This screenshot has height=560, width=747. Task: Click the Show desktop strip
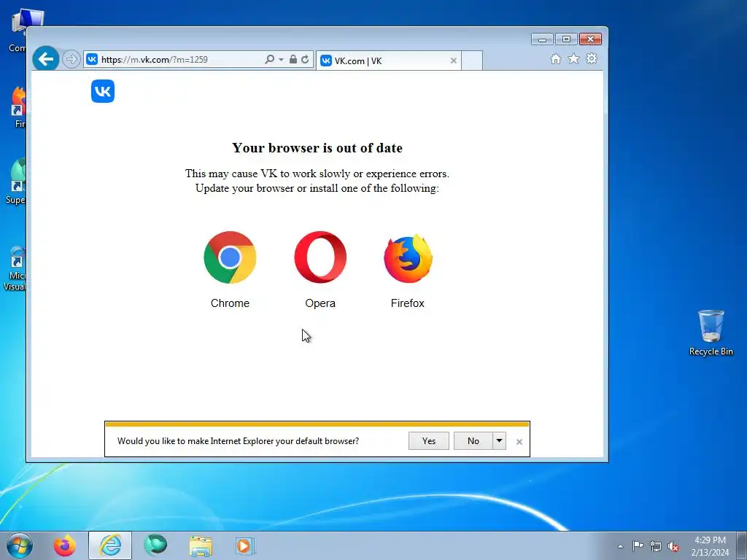click(x=742, y=545)
